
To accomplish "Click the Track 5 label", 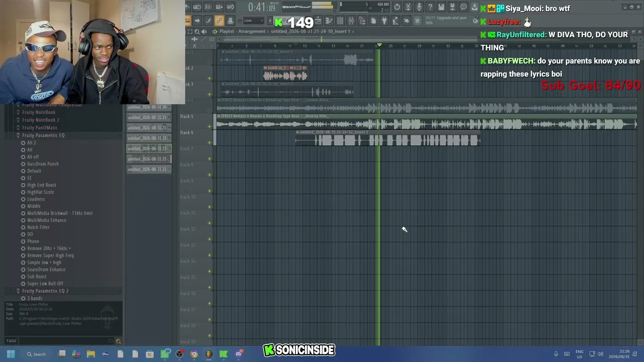I will coord(187,117).
